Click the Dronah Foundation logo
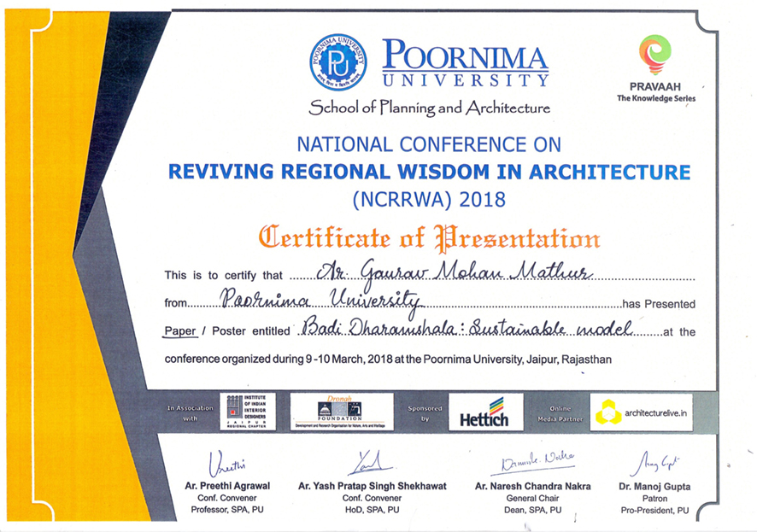The height and width of the screenshot is (532, 757). click(341, 412)
